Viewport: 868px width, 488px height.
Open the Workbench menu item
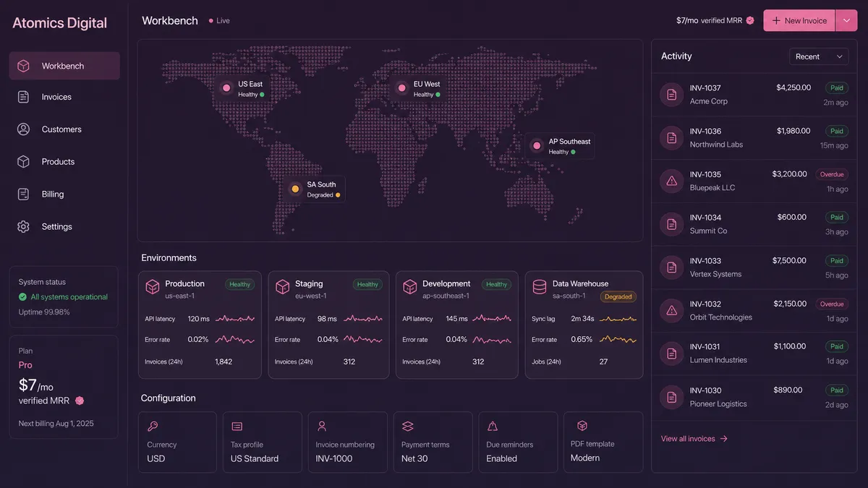(x=64, y=66)
